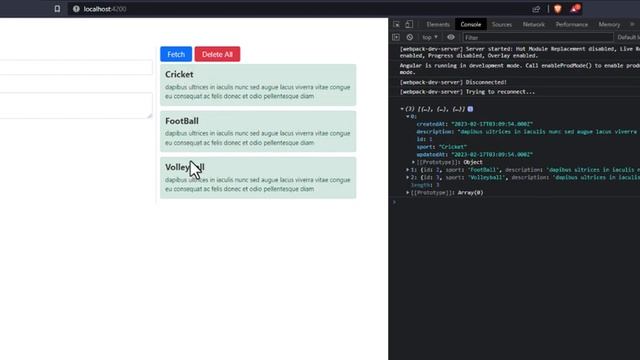This screenshot has width=640, height=360.
Task: Select the sport: "Cricket" property
Action: pyautogui.click(x=442, y=147)
